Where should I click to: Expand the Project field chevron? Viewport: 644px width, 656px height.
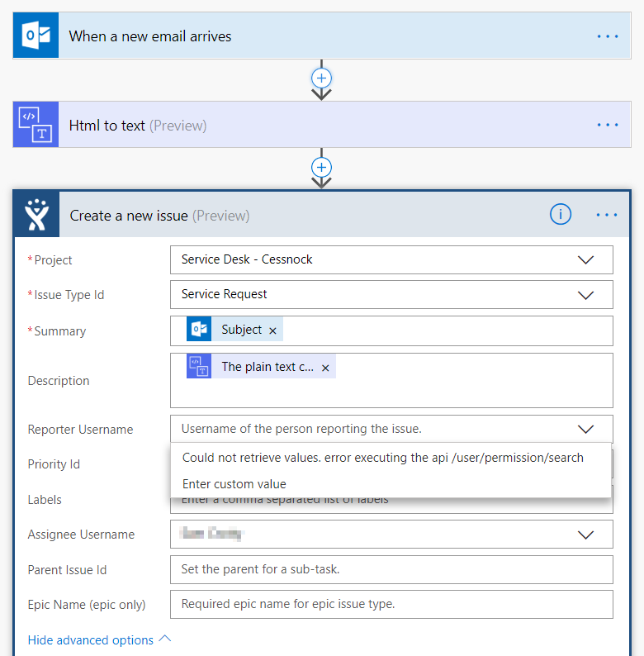pos(585,259)
